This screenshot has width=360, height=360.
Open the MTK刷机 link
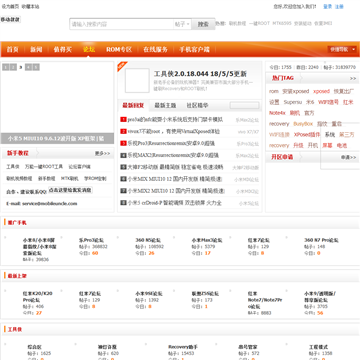pos(69,178)
